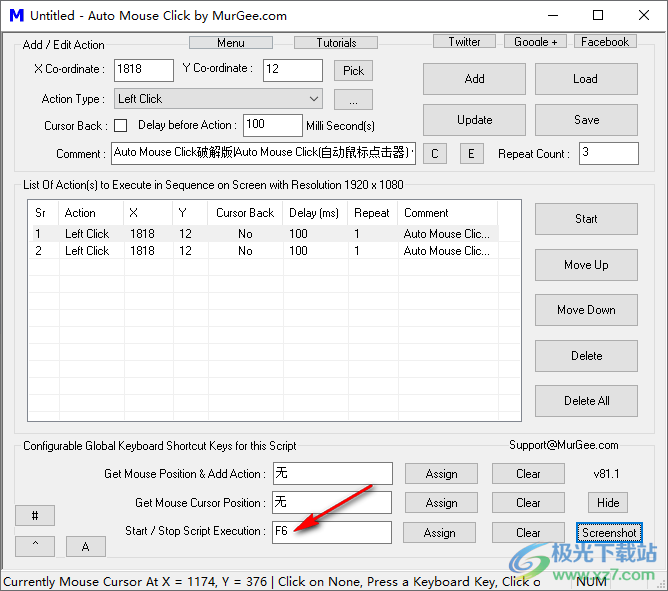Maximize the Auto Mouse Click window
This screenshot has height=591, width=668.
click(598, 16)
